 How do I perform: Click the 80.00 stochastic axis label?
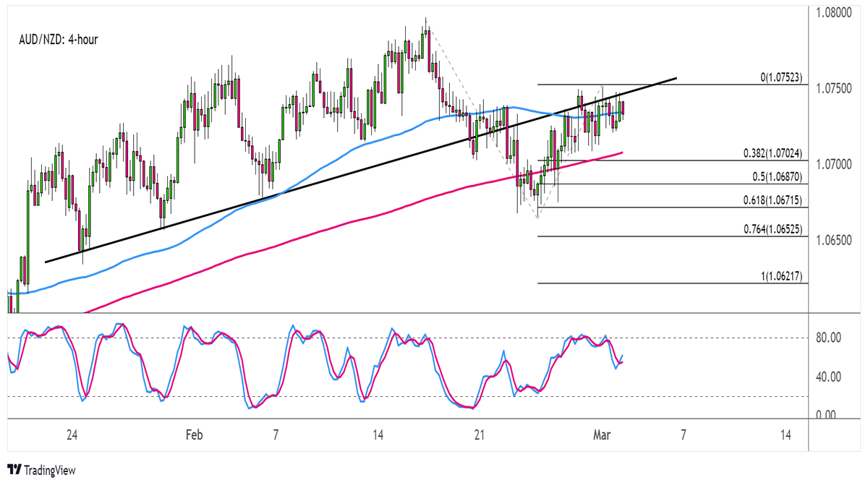point(828,338)
